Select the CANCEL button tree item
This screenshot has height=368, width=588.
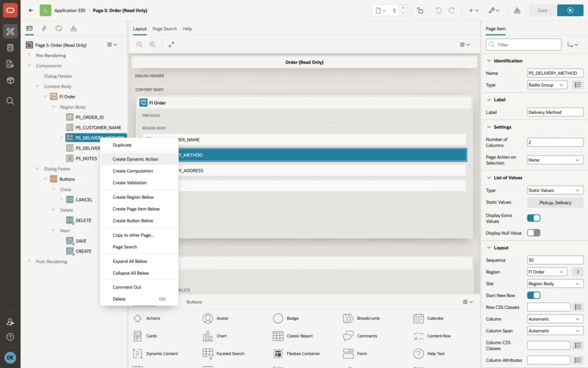pyautogui.click(x=84, y=200)
